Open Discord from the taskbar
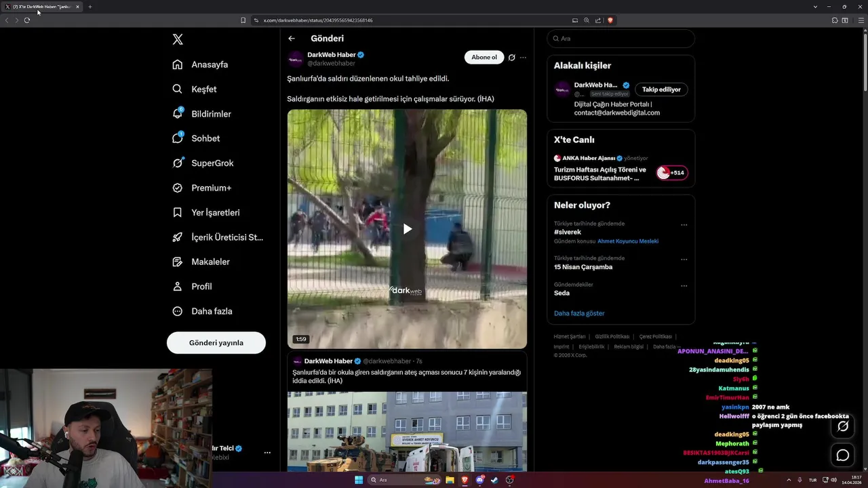The height and width of the screenshot is (488, 868). (x=479, y=480)
